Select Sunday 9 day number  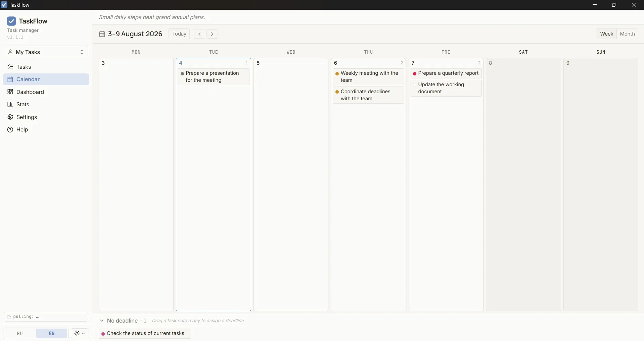click(568, 63)
